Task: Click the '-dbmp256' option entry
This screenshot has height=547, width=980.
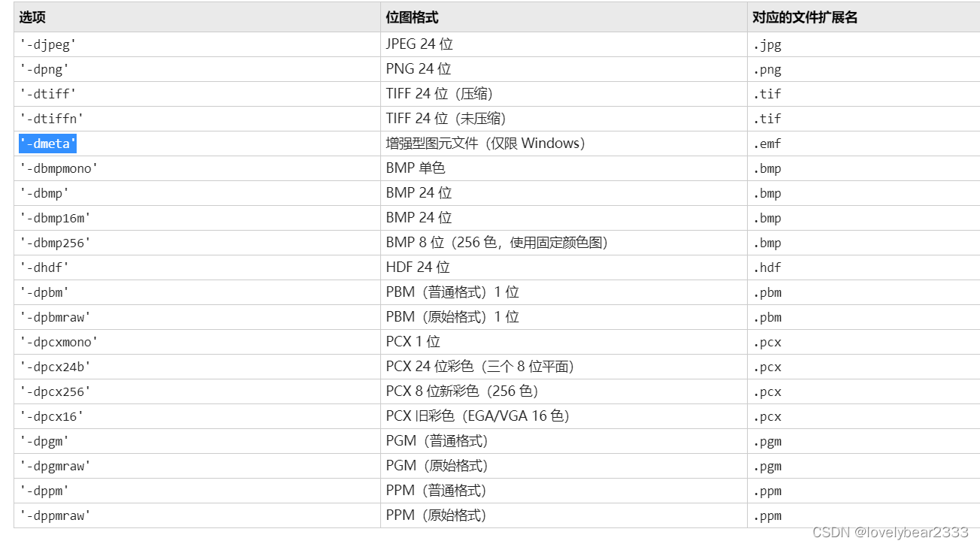Action: click(x=56, y=243)
